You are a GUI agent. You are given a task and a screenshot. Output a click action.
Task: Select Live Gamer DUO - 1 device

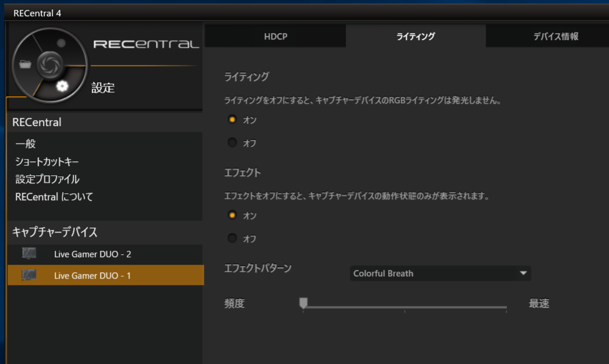(105, 275)
